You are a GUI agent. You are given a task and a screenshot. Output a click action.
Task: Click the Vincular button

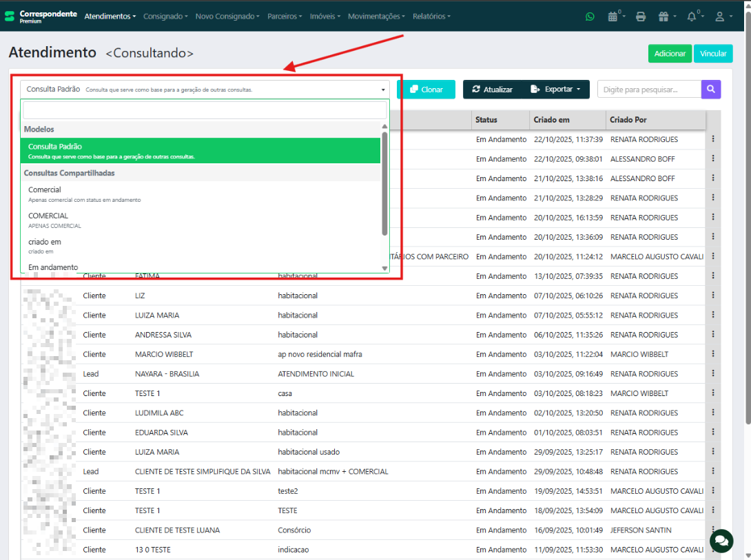pyautogui.click(x=713, y=54)
